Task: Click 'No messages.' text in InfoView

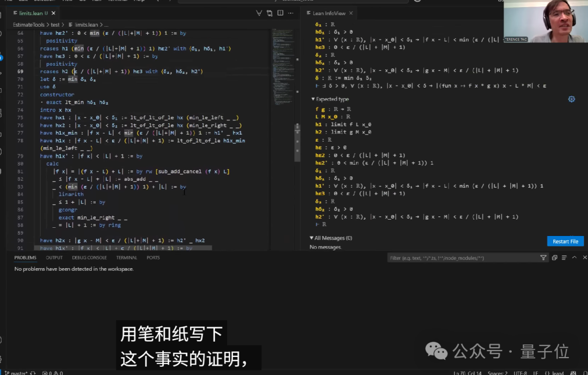Action: [x=326, y=247]
